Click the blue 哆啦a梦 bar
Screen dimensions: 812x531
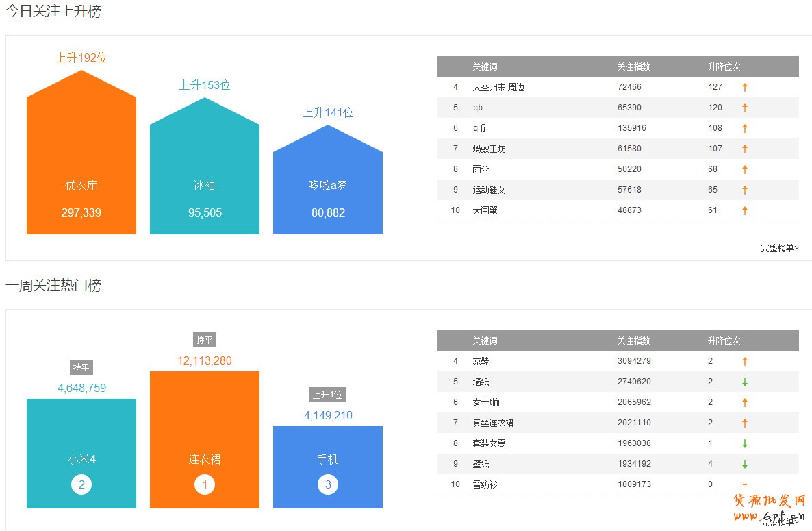(327, 192)
